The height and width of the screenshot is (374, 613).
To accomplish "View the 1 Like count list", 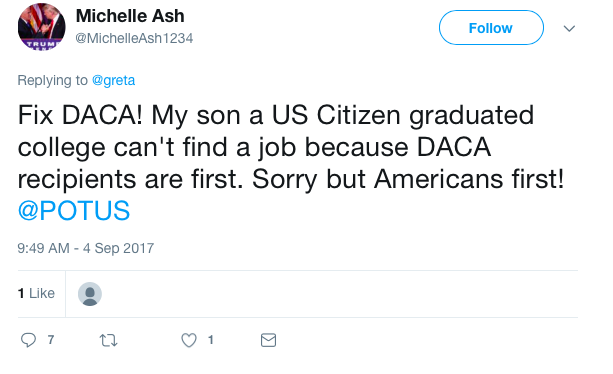I will point(36,293).
